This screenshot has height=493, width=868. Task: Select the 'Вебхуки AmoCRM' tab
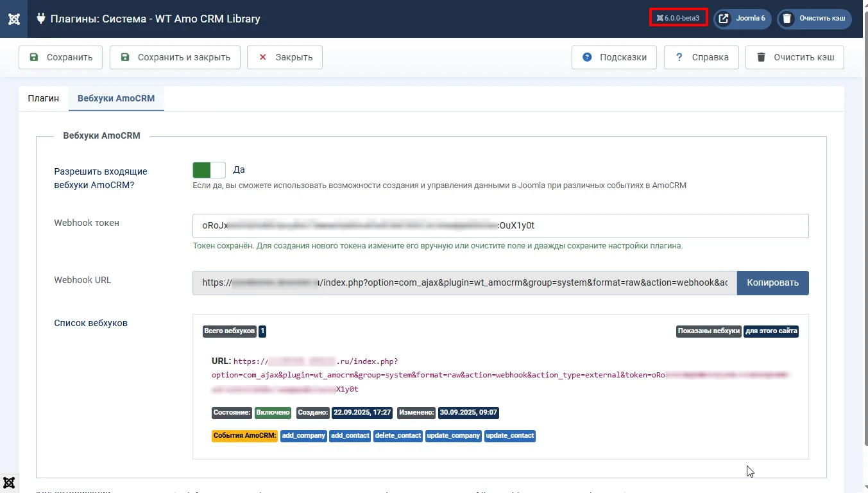pos(116,98)
